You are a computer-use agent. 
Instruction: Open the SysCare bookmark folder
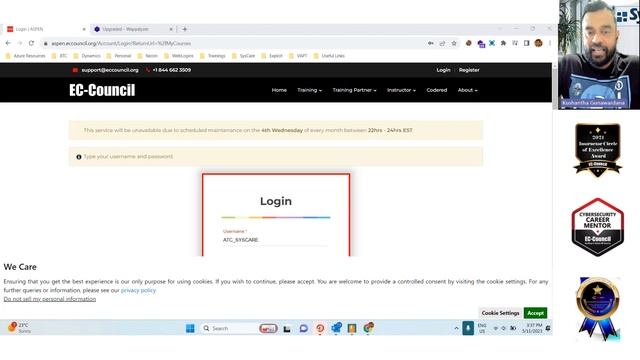click(x=244, y=56)
